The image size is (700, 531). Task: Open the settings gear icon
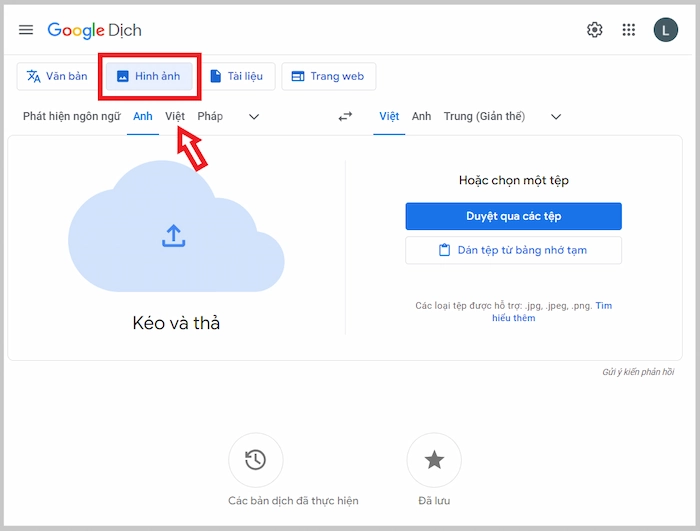point(595,30)
